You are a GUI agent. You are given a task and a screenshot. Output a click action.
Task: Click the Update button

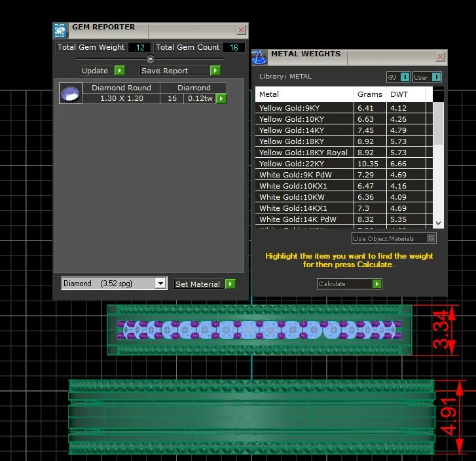click(x=98, y=71)
